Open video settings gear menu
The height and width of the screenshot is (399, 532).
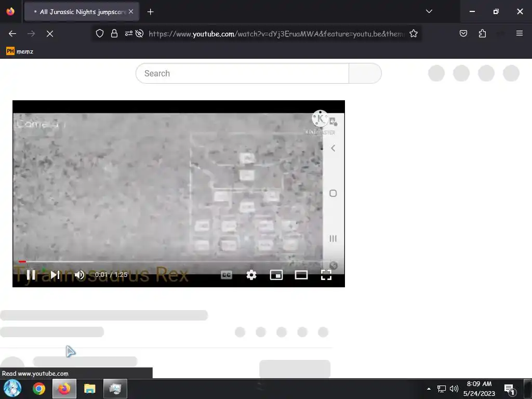coord(251,275)
